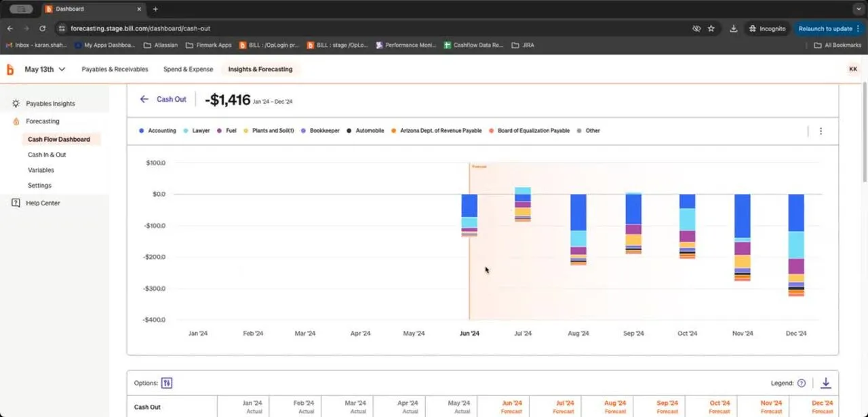
Task: Open forecasting Settings sidebar item
Action: (39, 186)
